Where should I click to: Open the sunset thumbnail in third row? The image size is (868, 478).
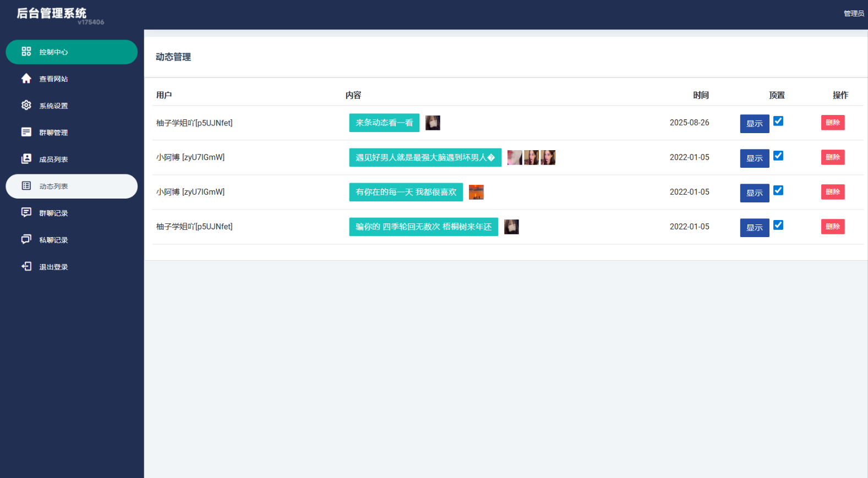[x=476, y=192]
